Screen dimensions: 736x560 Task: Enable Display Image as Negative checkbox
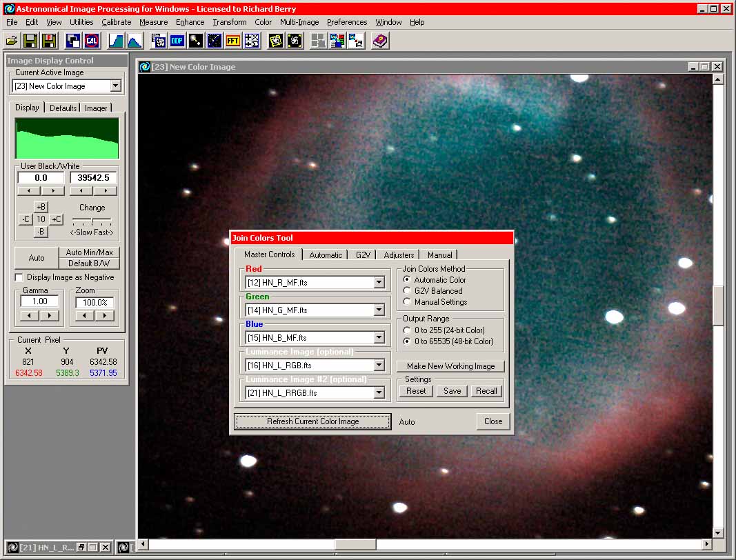(x=19, y=277)
